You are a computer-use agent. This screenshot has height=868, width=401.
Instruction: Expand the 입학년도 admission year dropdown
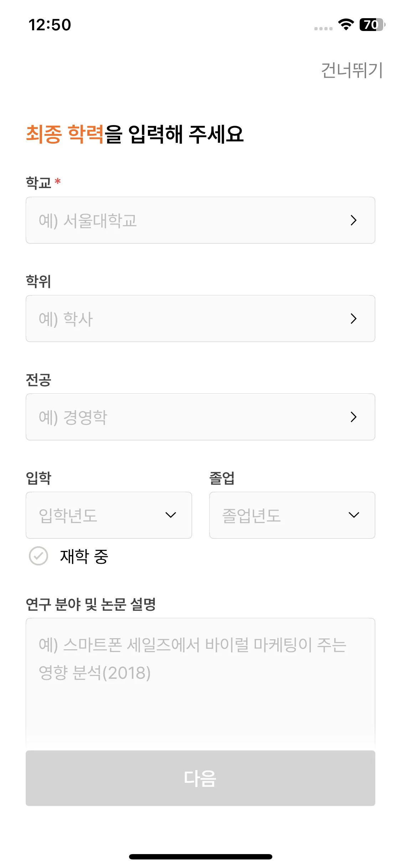103,515
